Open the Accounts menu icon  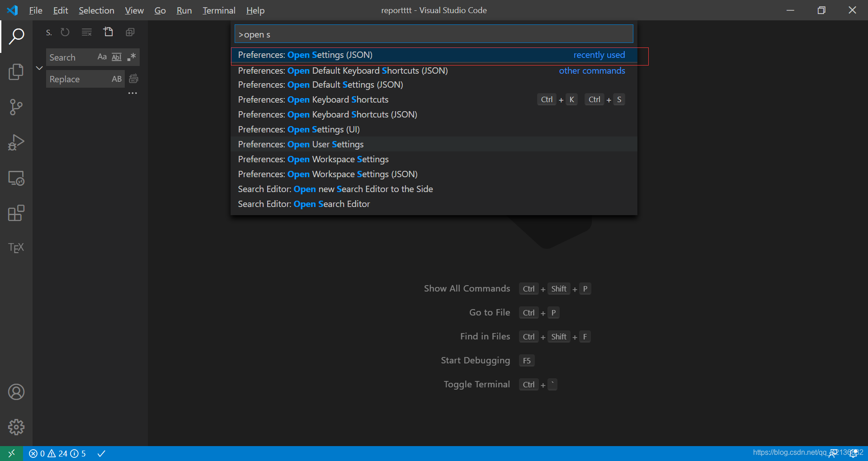[16, 392]
